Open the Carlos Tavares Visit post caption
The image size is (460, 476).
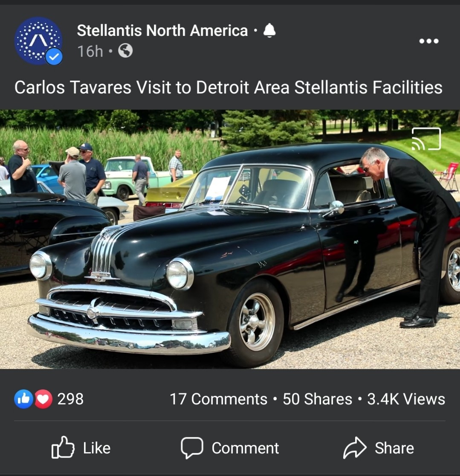[x=228, y=87]
